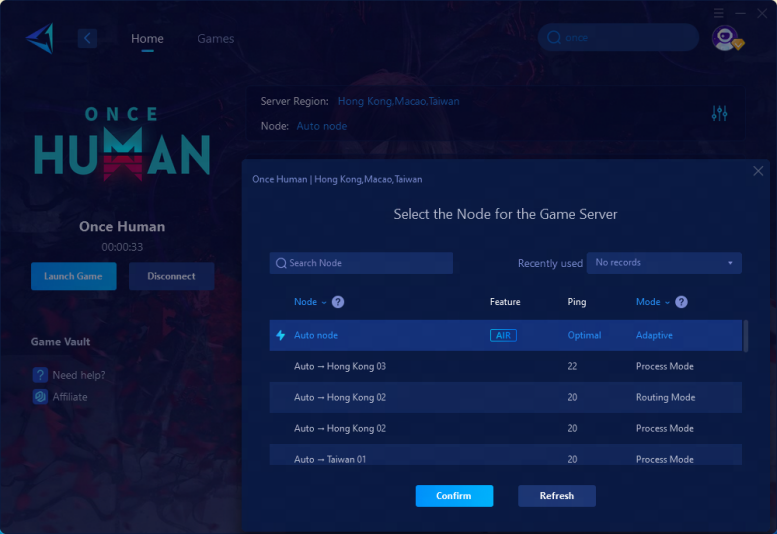Click the Game Vault heading

pos(60,342)
